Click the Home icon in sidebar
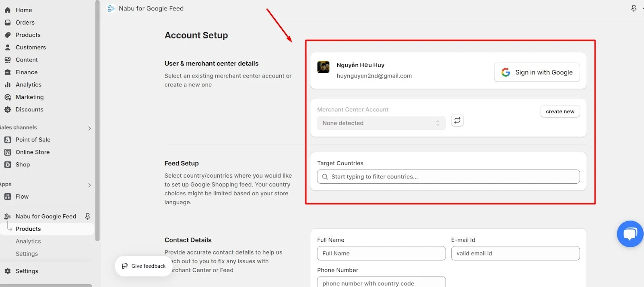This screenshot has height=287, width=644. [x=8, y=10]
